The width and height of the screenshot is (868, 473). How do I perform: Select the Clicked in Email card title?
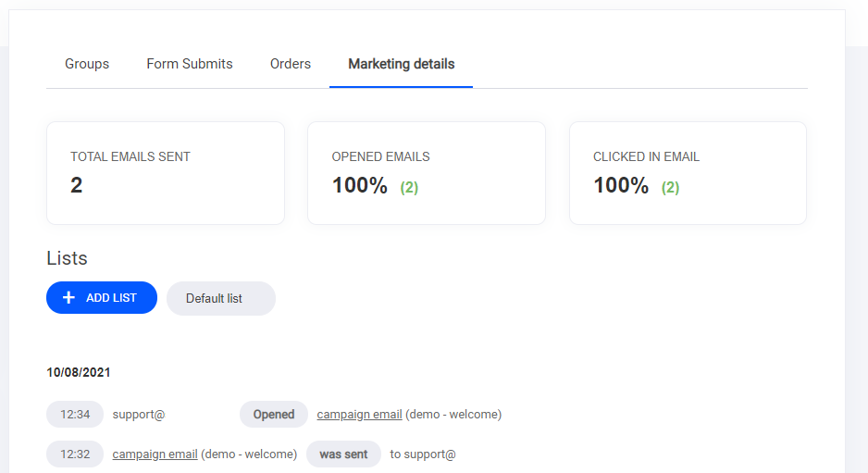(x=646, y=157)
